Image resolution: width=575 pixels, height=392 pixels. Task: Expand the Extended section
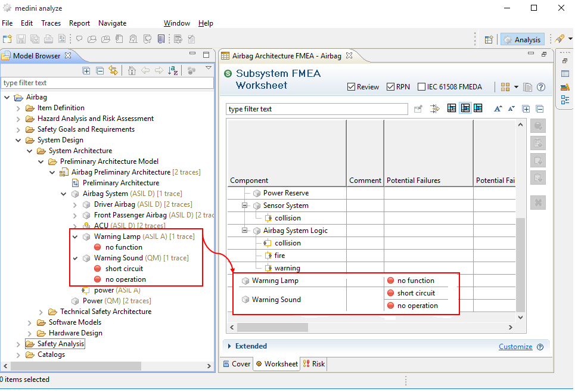(x=229, y=346)
